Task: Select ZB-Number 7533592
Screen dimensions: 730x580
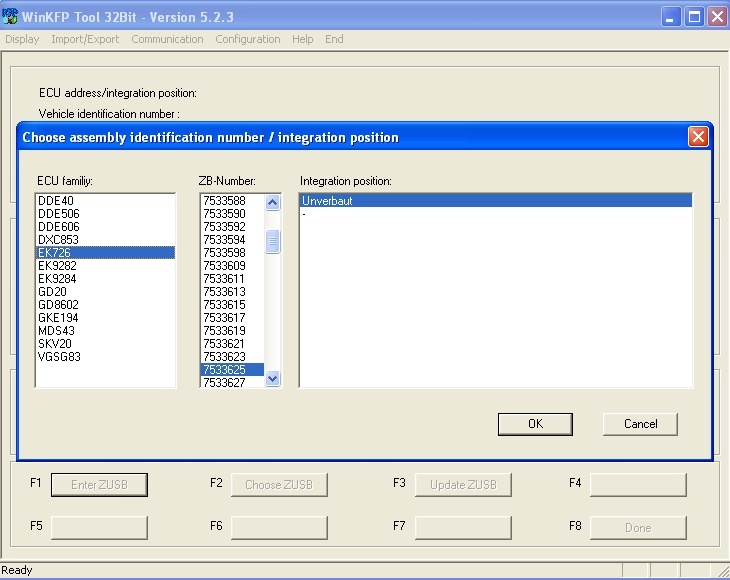Action: [x=232, y=227]
